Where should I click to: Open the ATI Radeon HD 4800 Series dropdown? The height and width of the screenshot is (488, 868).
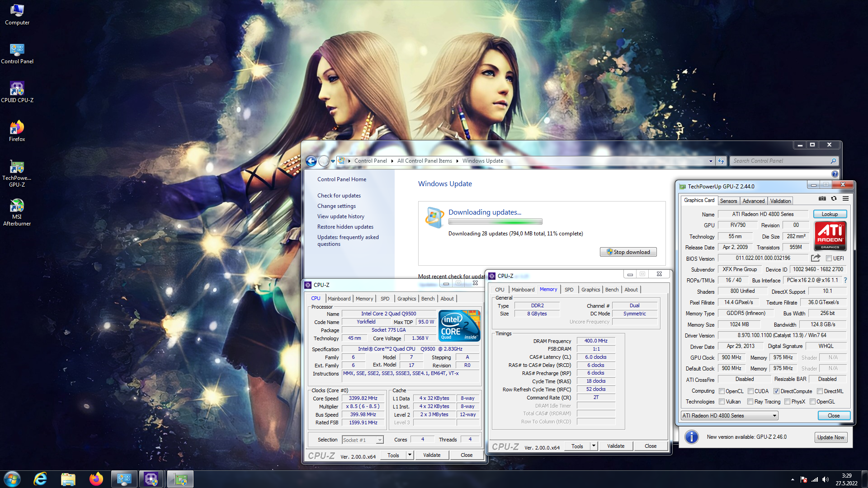click(x=729, y=416)
